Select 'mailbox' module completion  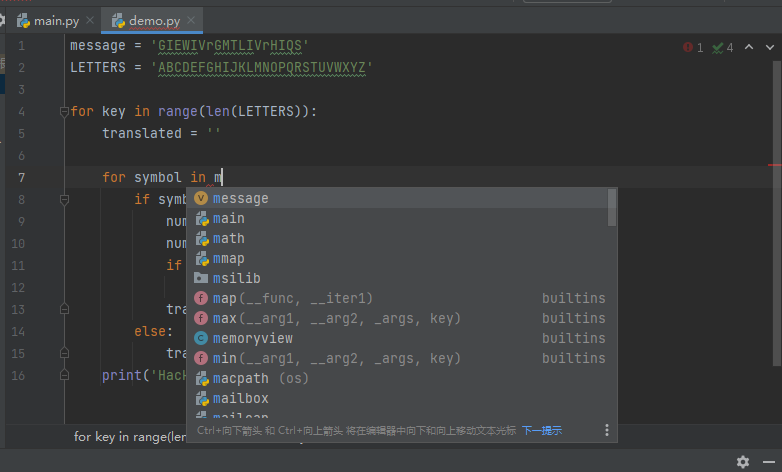click(x=396, y=398)
